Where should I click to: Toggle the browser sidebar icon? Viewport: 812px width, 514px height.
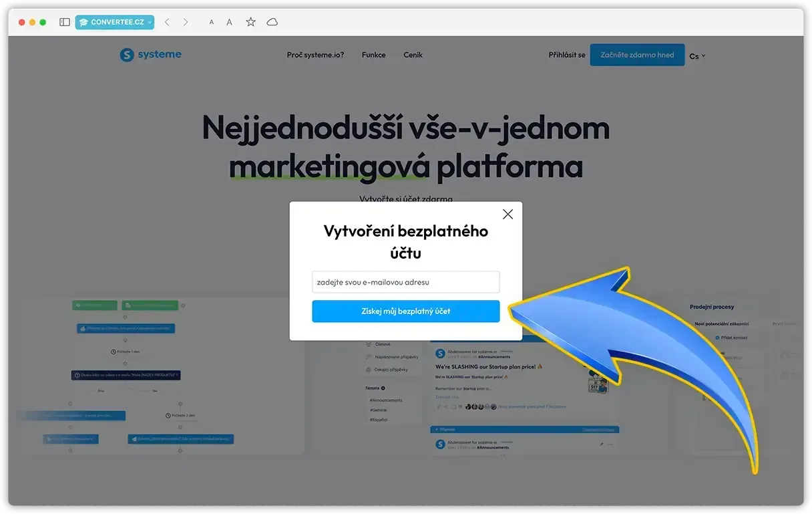pyautogui.click(x=65, y=22)
